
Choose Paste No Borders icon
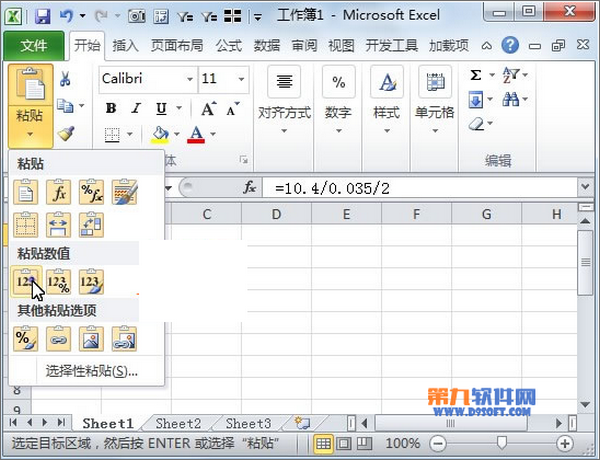[x=26, y=225]
